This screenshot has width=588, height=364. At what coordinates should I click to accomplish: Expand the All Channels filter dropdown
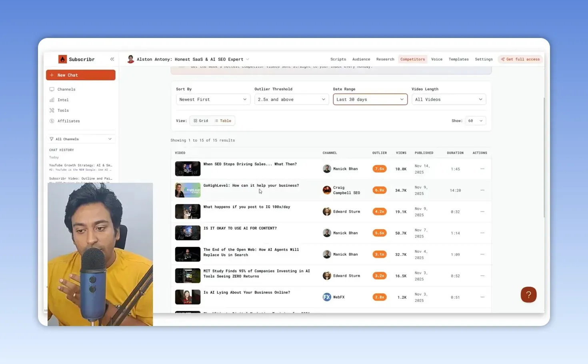(x=81, y=139)
